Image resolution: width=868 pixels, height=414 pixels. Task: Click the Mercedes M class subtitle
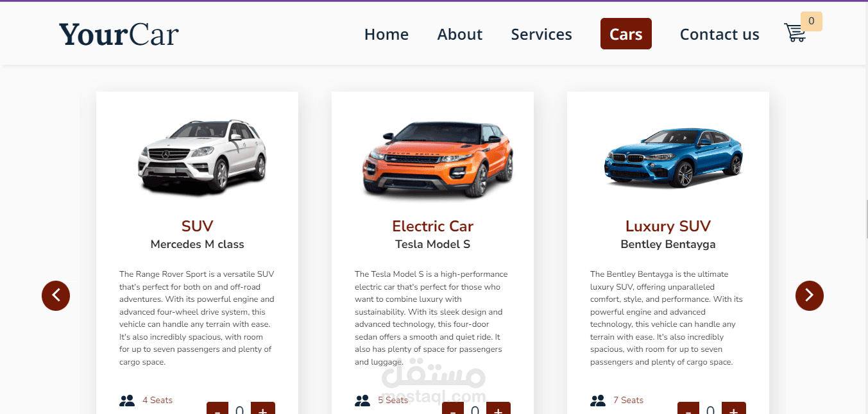pos(197,244)
